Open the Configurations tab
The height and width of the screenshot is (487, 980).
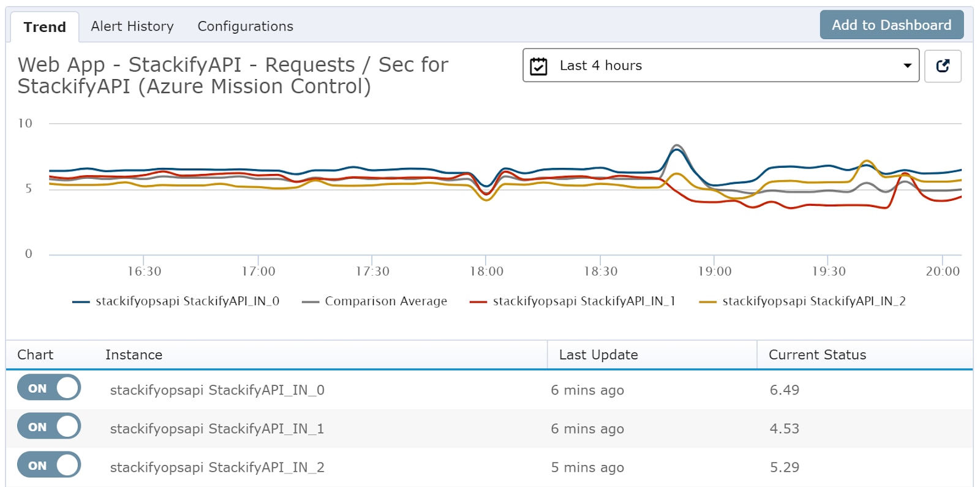point(244,26)
